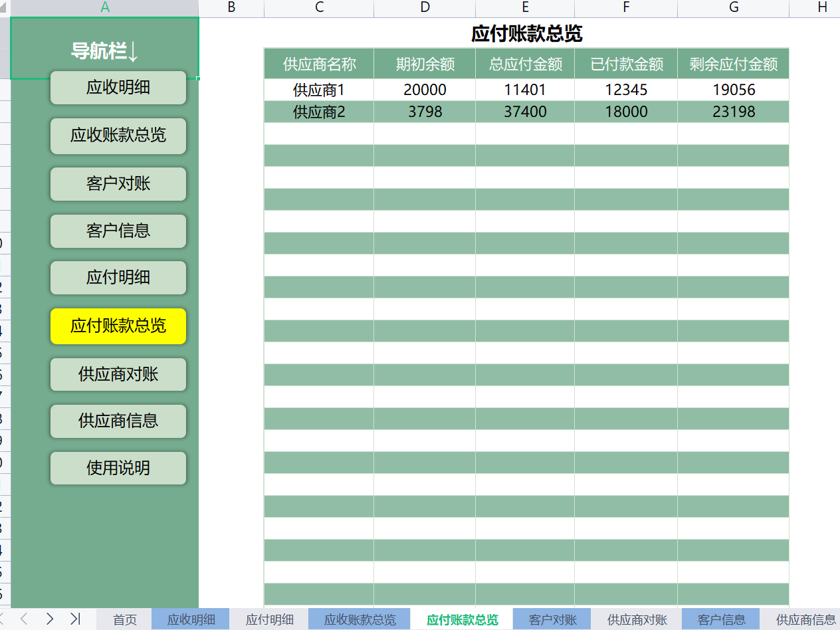Open 供应商对账 using the sidebar button
840x630 pixels.
point(118,374)
